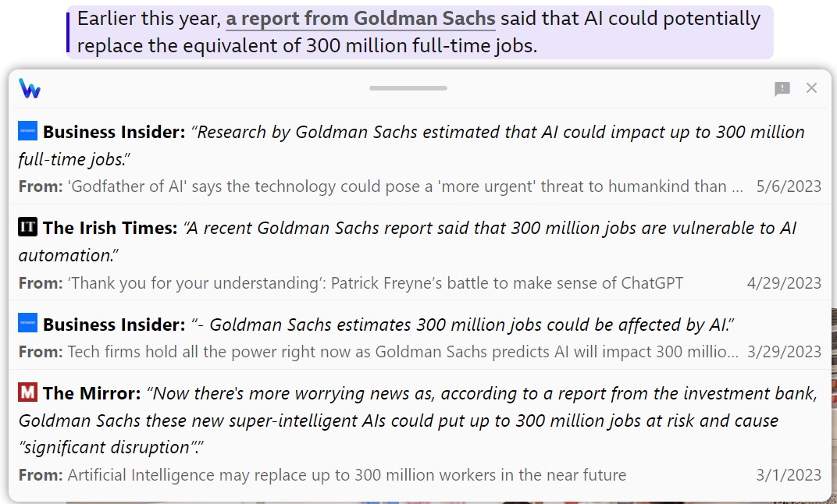
Task: Click The Irish Times IT favicon
Action: click(27, 227)
